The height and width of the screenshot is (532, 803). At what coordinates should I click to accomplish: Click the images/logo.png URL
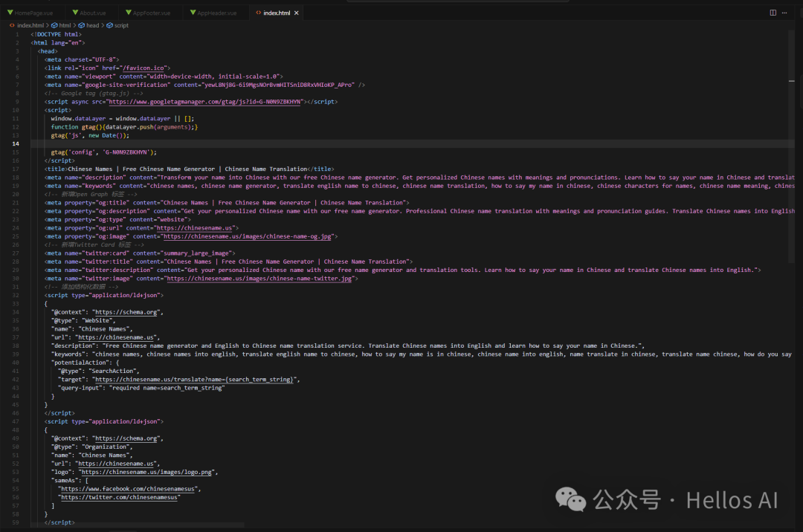point(148,472)
